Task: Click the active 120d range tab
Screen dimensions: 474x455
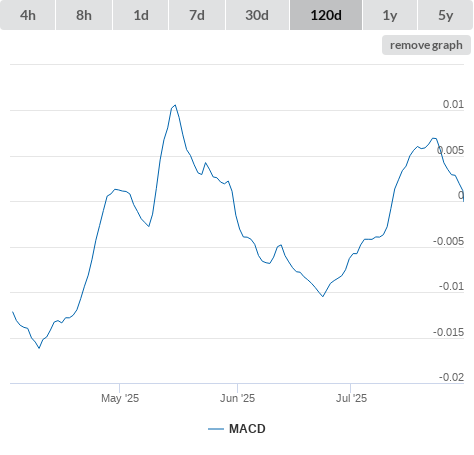Action: [x=326, y=15]
